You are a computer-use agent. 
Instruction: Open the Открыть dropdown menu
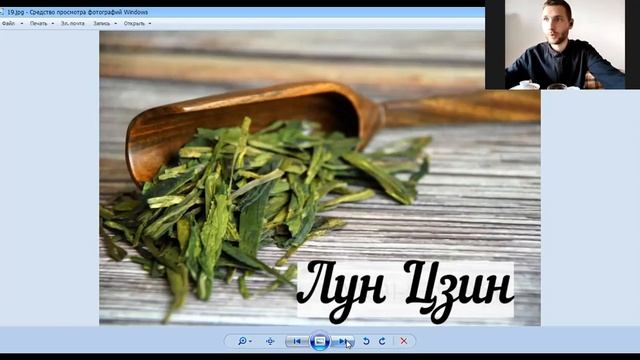click(137, 24)
